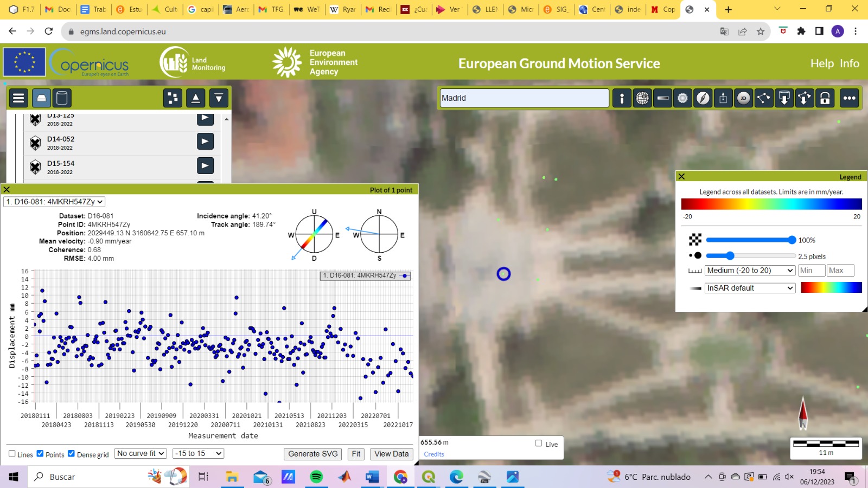Click the hamburger menu icon in layers panel
This screenshot has width=868, height=488.
tap(18, 98)
